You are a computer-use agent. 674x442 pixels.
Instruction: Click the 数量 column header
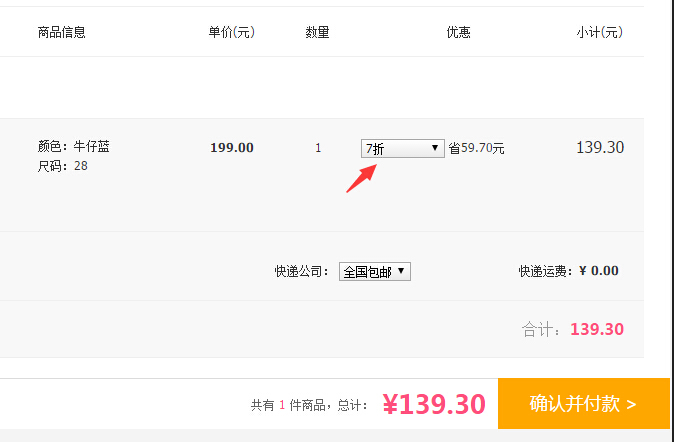(318, 32)
